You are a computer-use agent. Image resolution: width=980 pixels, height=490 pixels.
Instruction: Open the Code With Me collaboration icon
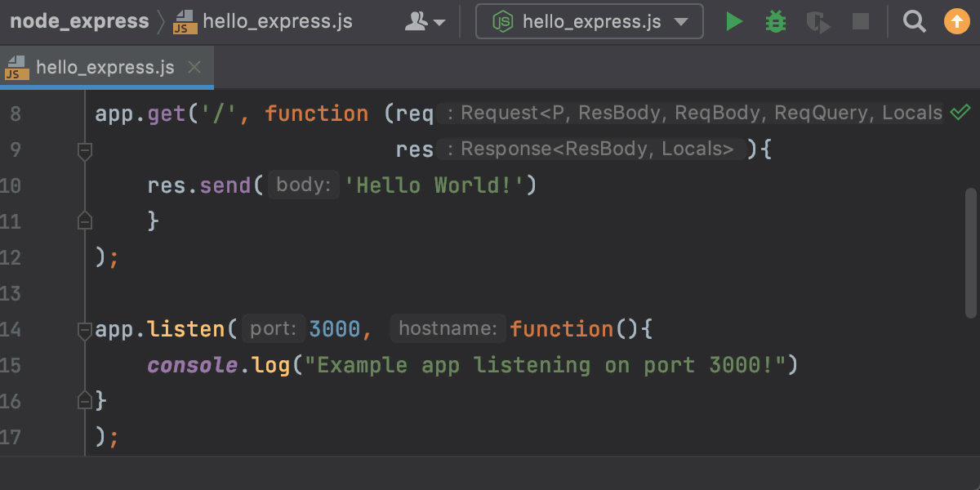417,21
